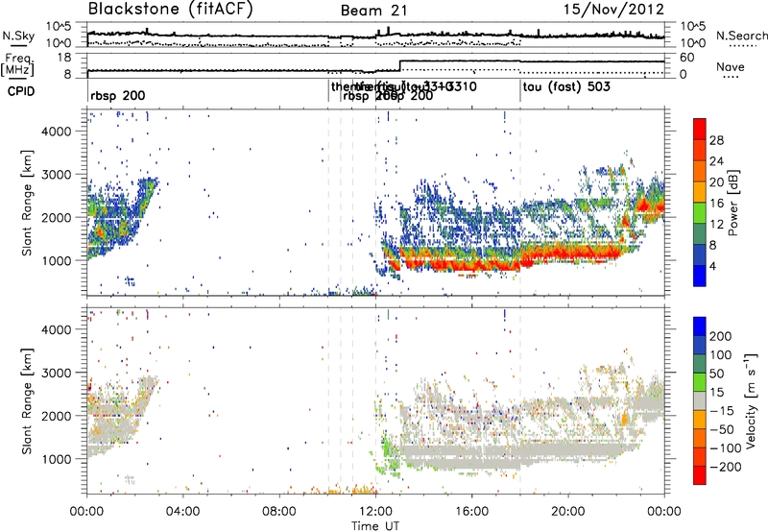Screen dimensions: 768x532
Task: Click the frequency step-up near 13:00
Action: coord(400,65)
